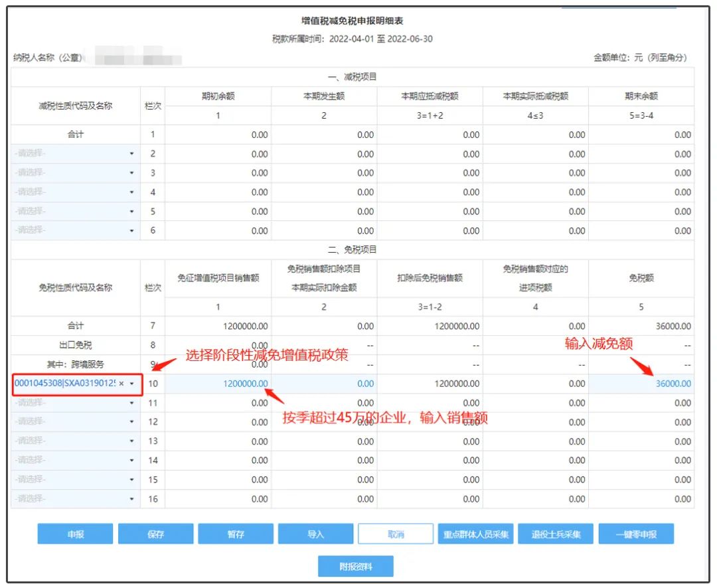
Task: Open 附报资料 attachments
Action: coord(356,567)
